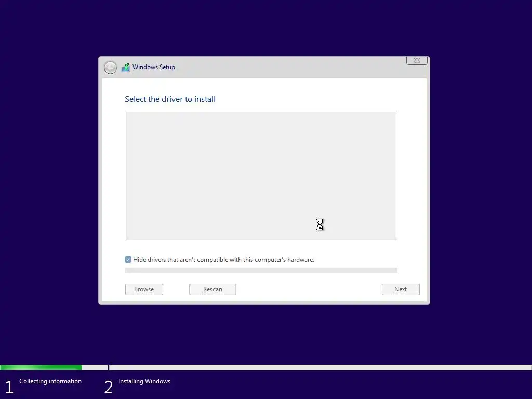Click the 'Select the driver to install' heading
532x399 pixels.
(x=170, y=99)
